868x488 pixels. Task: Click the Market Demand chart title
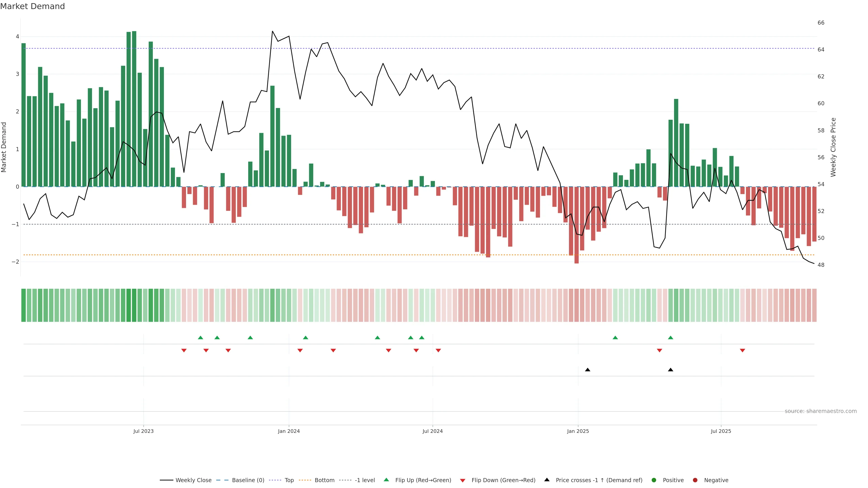click(x=32, y=6)
